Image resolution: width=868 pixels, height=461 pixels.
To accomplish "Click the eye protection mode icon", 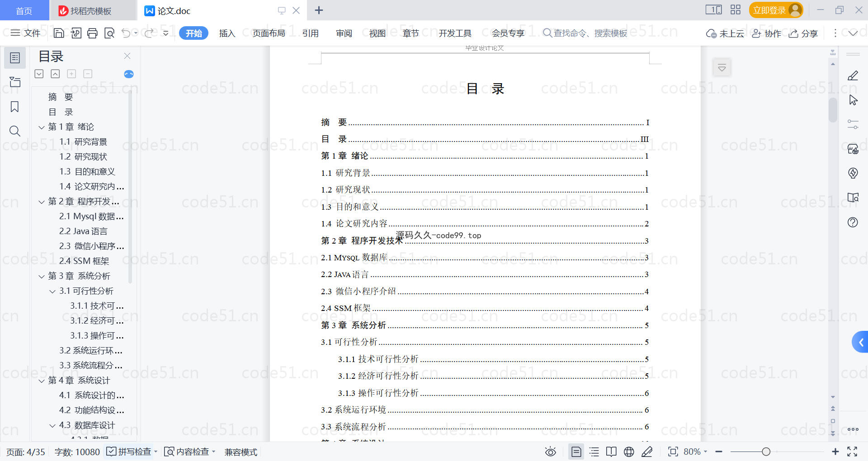I will pos(550,452).
